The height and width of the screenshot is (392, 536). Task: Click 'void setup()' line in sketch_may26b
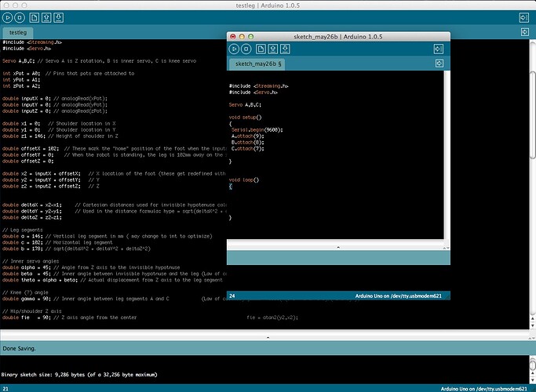coord(245,118)
